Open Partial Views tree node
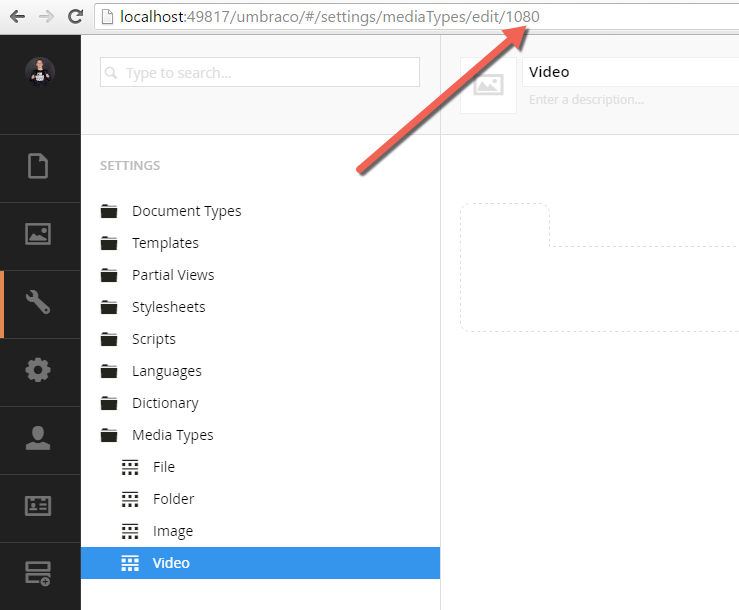 [x=173, y=275]
